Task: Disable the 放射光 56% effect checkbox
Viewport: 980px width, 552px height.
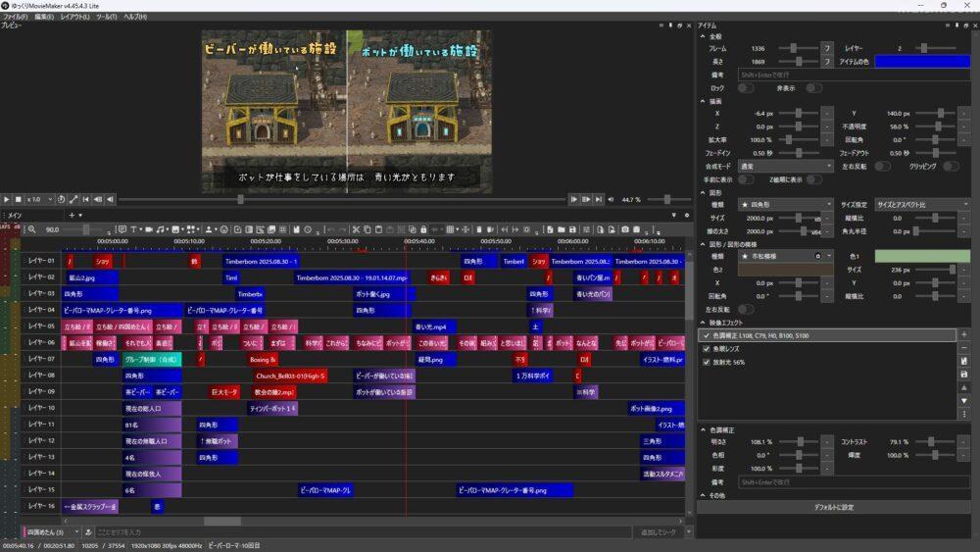Action: coord(708,362)
